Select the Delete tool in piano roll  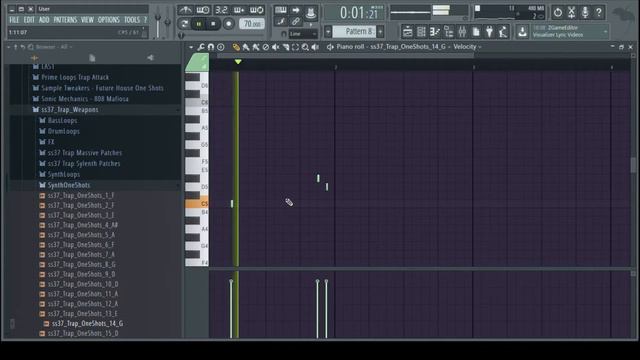(266, 47)
